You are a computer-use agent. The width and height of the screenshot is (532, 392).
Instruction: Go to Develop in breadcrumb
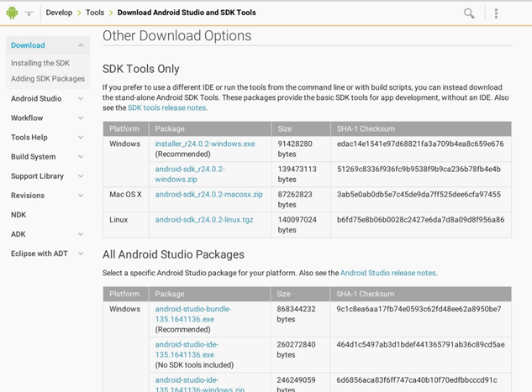59,13
